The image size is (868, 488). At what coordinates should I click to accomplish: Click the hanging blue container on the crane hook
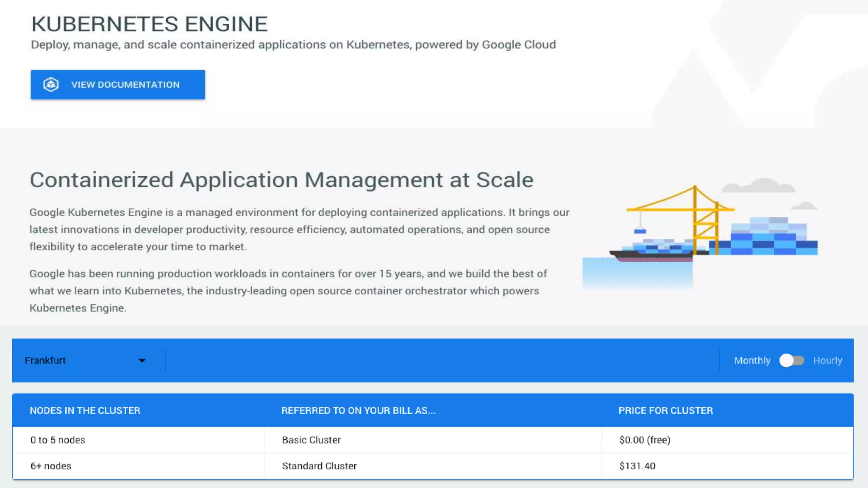tap(640, 231)
